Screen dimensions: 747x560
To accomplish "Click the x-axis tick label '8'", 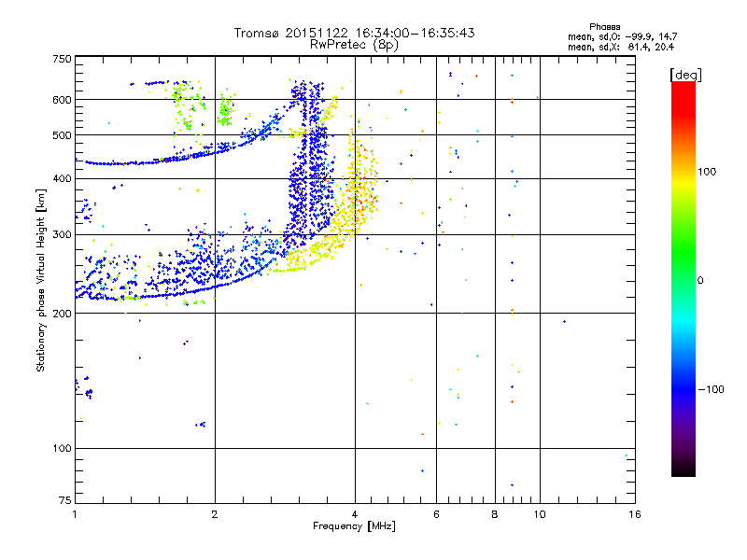I will point(495,514).
